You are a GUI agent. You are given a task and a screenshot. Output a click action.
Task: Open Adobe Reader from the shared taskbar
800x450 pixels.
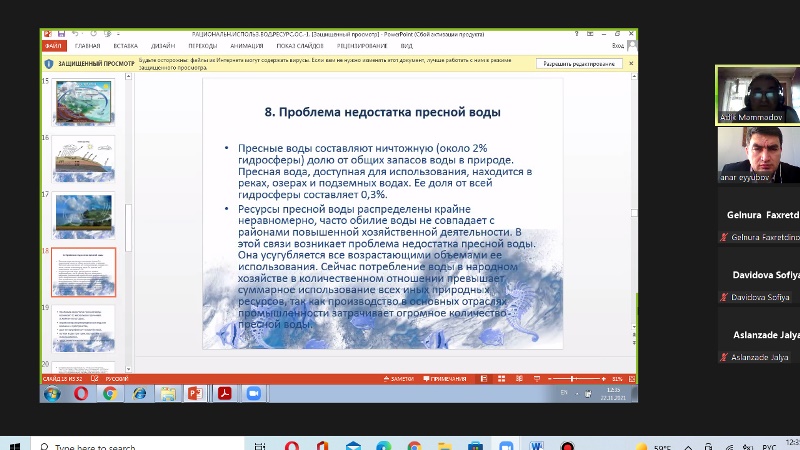[x=225, y=393]
